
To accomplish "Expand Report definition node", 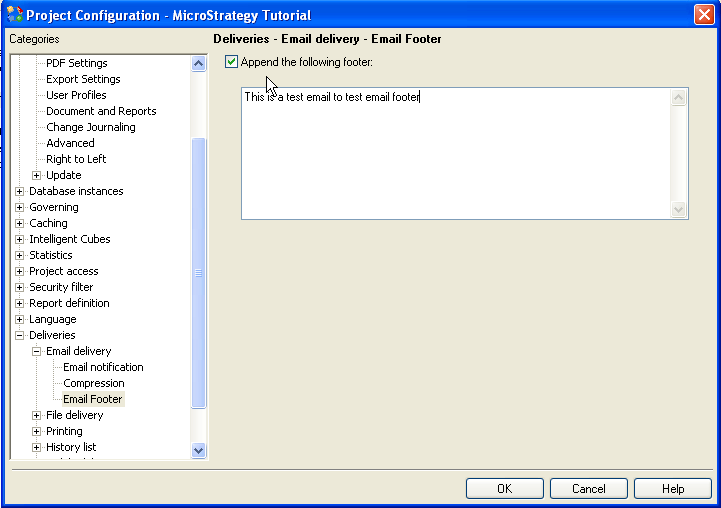I will coord(19,303).
